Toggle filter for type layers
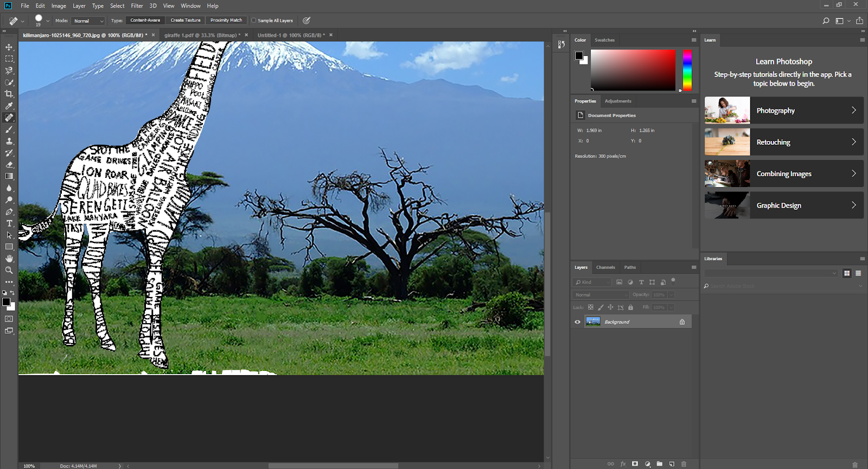The width and height of the screenshot is (868, 469). click(x=641, y=282)
